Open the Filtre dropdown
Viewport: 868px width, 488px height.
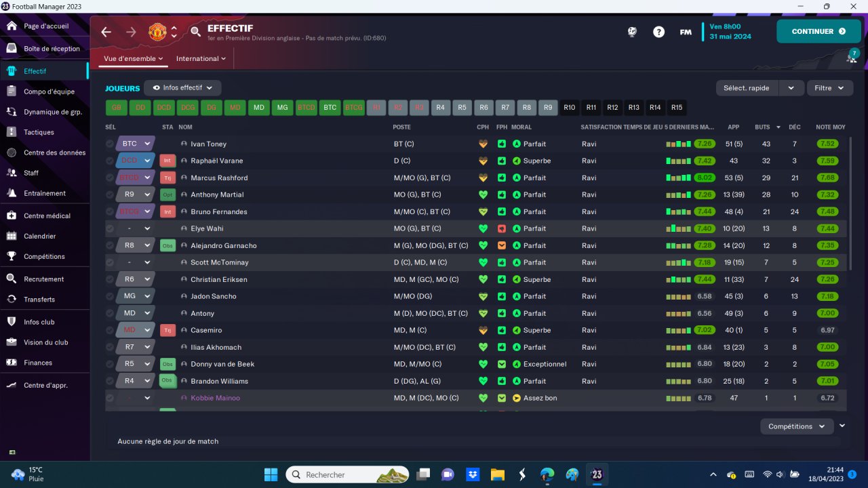tap(829, 88)
